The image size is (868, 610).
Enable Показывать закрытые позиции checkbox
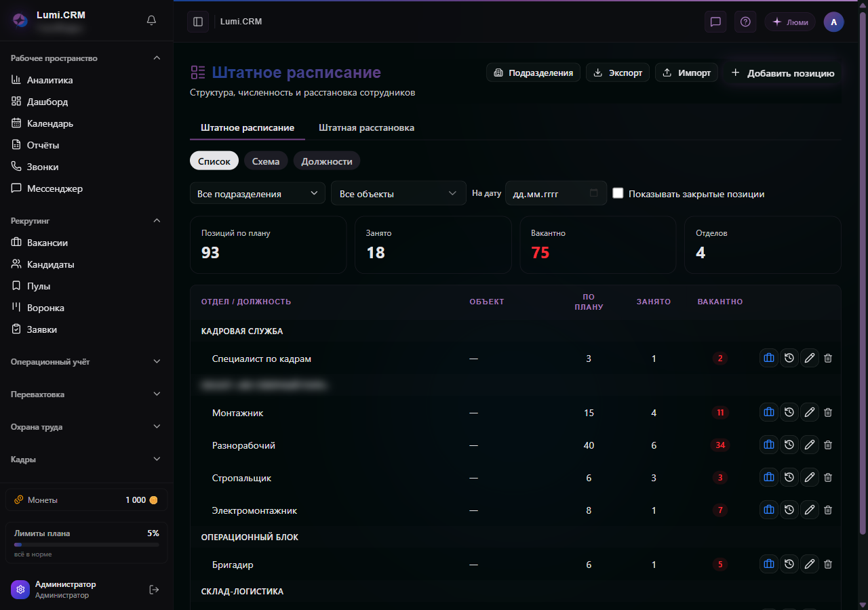(618, 193)
